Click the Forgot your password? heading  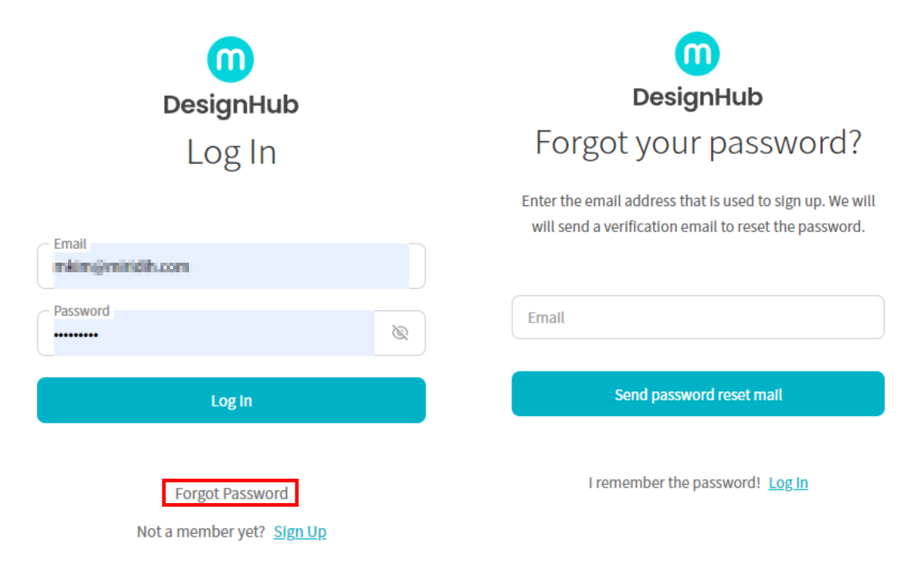(x=697, y=142)
